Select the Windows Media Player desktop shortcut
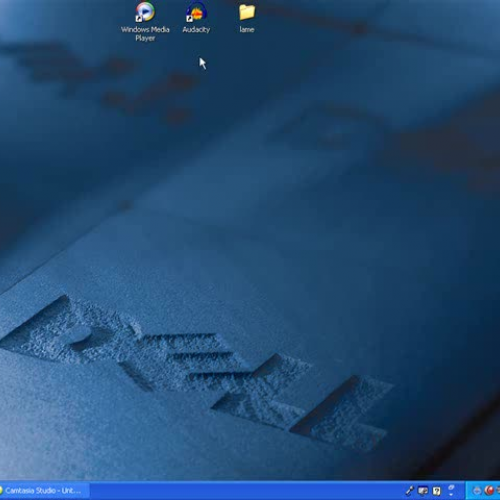This screenshot has width=500, height=500. coord(145,12)
